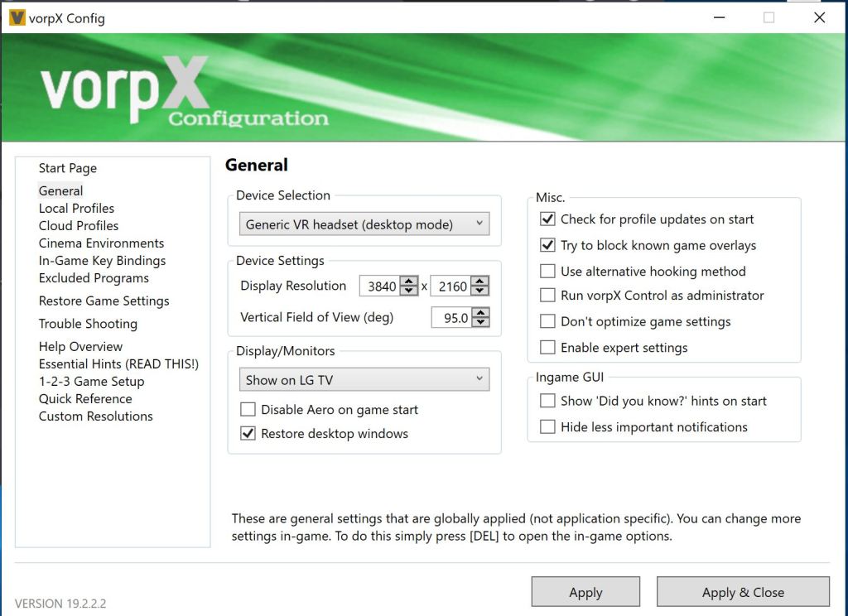The image size is (848, 616).
Task: Increase display resolution height with up arrow
Action: (481, 282)
